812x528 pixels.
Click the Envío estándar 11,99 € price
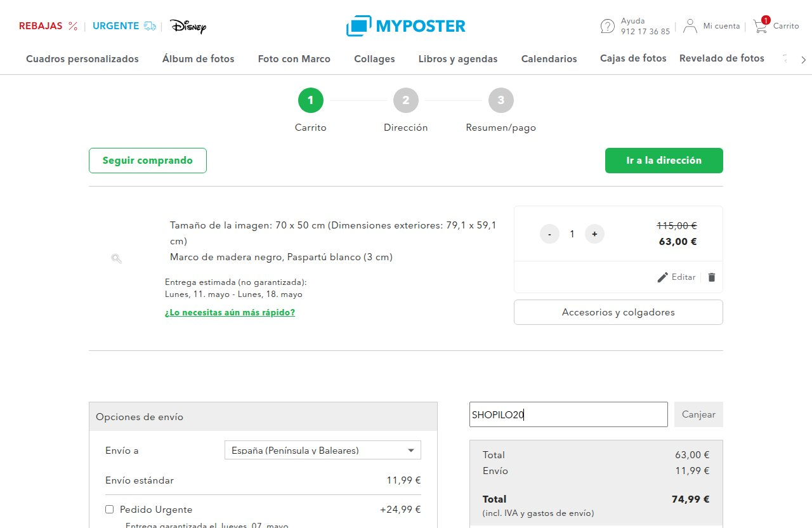coord(404,480)
